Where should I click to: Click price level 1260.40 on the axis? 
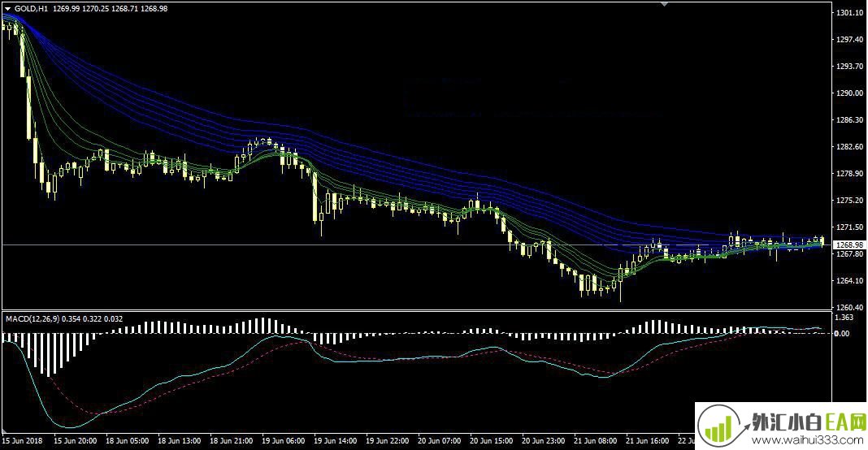tap(851, 307)
